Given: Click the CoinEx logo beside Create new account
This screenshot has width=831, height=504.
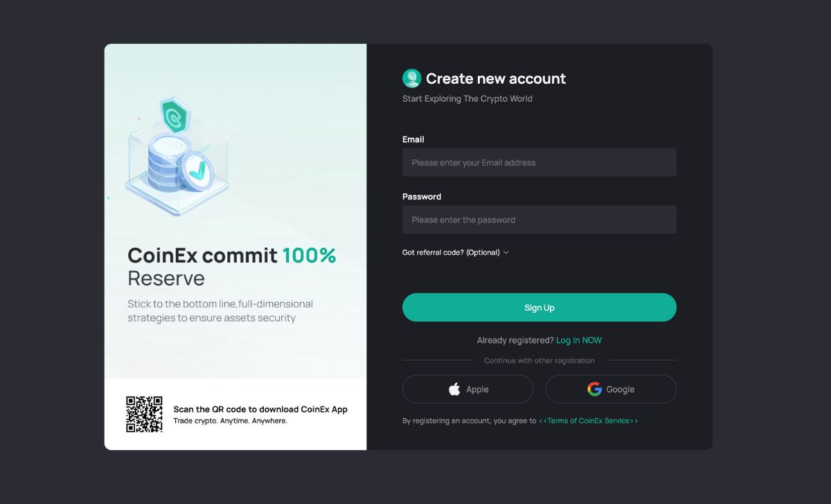Looking at the screenshot, I should click(411, 78).
